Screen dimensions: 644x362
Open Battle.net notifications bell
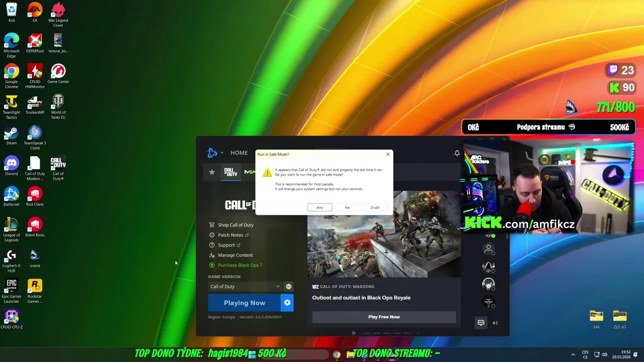[457, 153]
